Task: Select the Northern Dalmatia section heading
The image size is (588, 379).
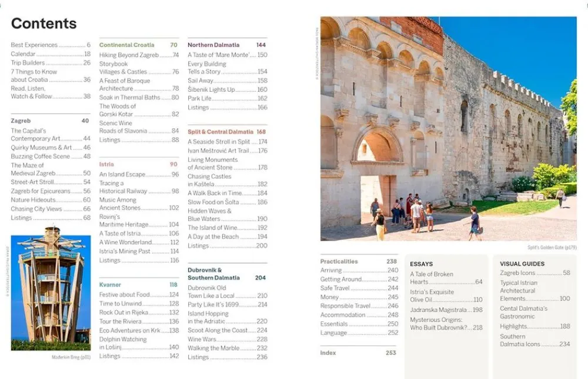Action: tap(213, 45)
